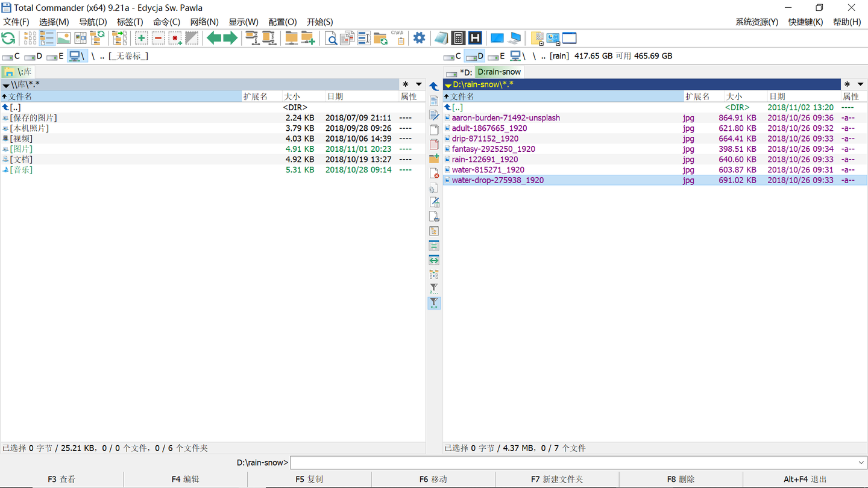Click the red minus unselect group icon
Viewport: 868px width, 488px height.
pos(158,39)
